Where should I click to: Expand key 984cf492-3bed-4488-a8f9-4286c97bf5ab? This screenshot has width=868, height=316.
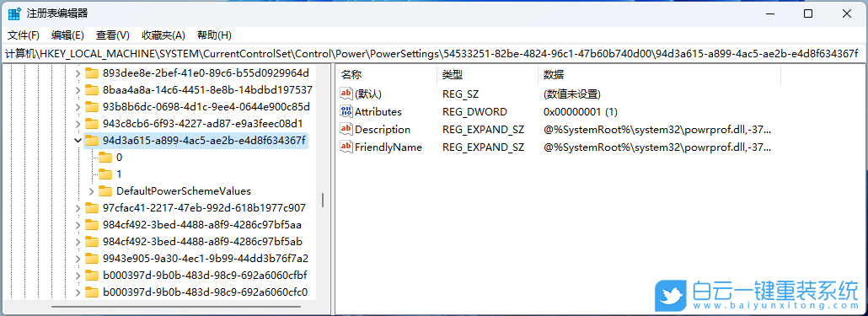78,242
